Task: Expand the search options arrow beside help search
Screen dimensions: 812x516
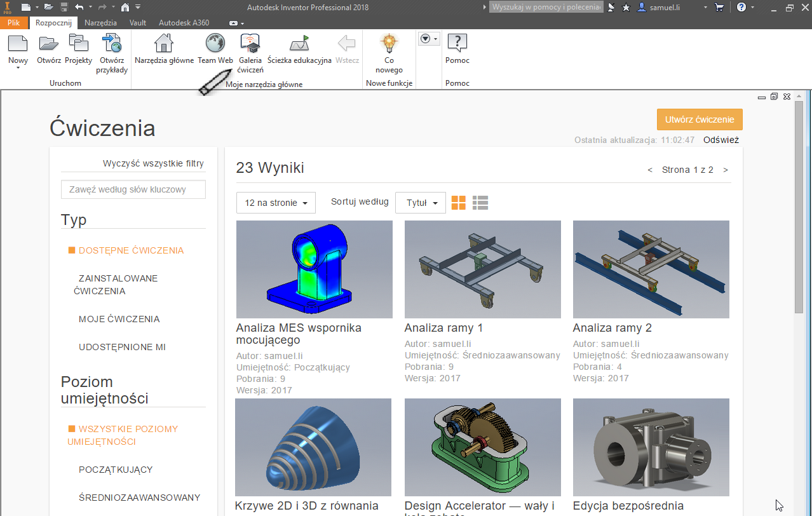Action: click(484, 8)
